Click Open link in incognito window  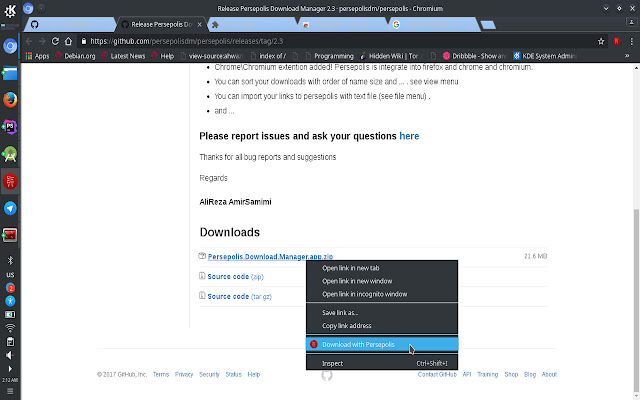point(364,294)
